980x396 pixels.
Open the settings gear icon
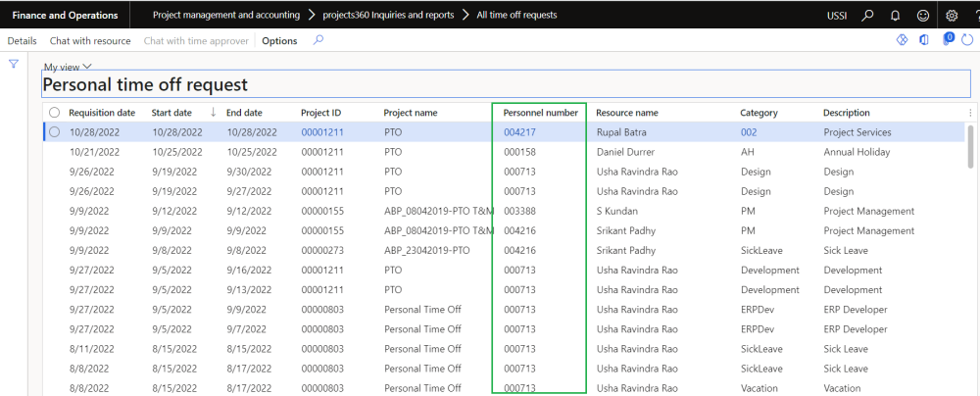tap(951, 16)
